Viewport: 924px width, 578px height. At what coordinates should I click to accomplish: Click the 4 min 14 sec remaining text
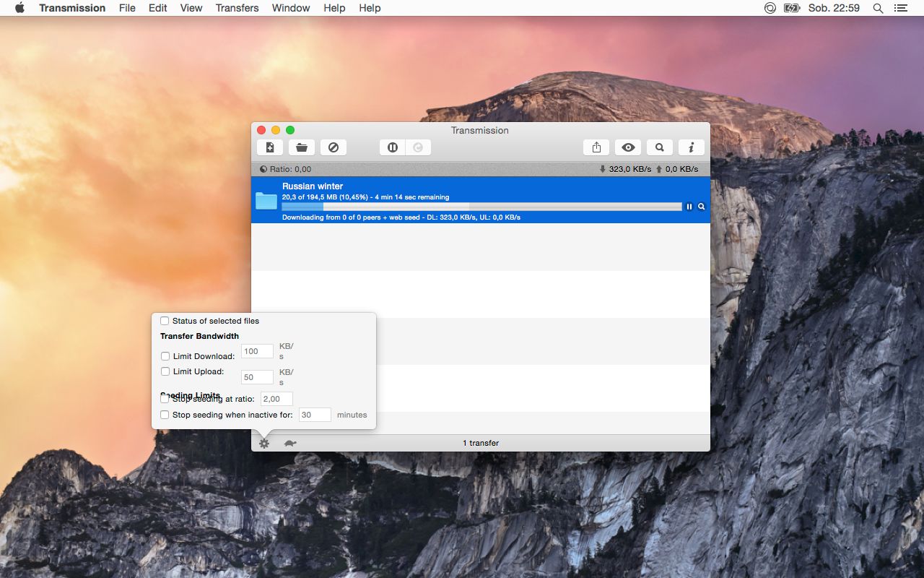pos(412,197)
